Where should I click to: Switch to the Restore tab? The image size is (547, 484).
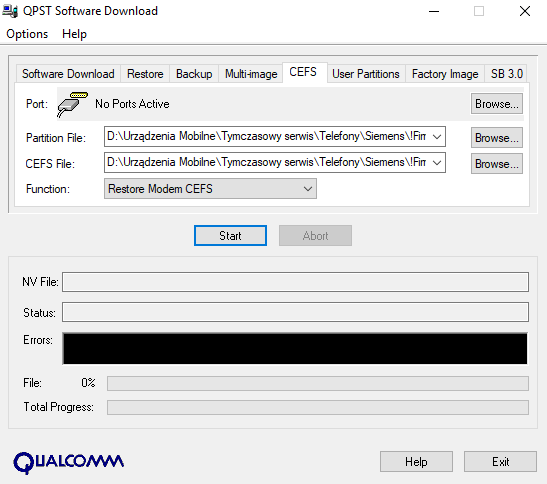coord(145,74)
